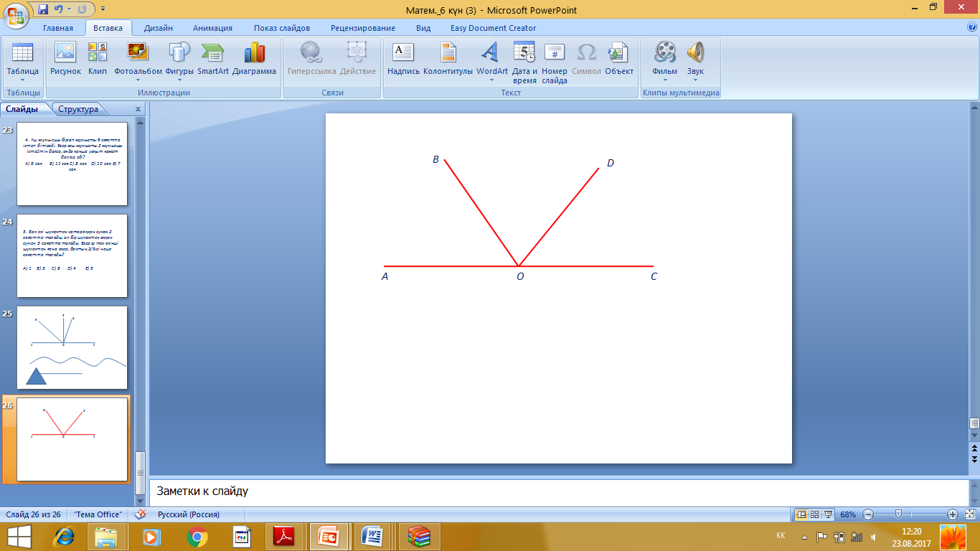The height and width of the screenshot is (551, 980).
Task: Add a text box with Надпись
Action: pyautogui.click(x=403, y=53)
